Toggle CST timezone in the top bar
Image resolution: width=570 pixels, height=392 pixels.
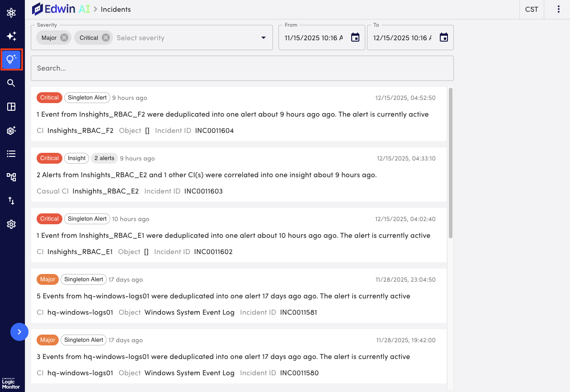click(x=532, y=9)
